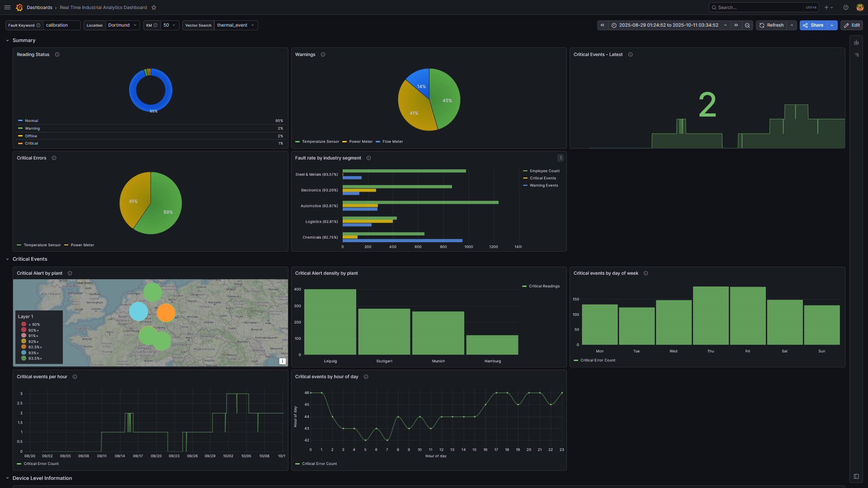Open Share options dropdown arrow
Viewport: 868px width, 488px height.
832,25
